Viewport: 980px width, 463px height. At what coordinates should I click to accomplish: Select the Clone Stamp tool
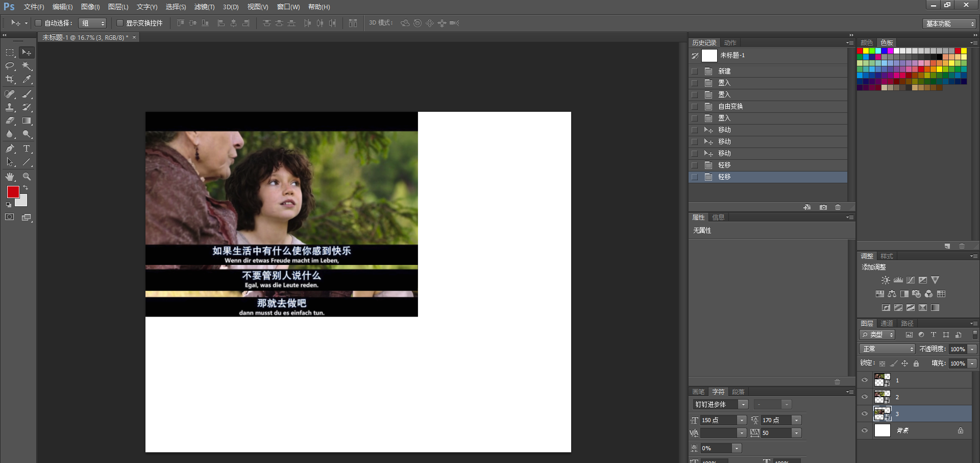click(x=10, y=107)
